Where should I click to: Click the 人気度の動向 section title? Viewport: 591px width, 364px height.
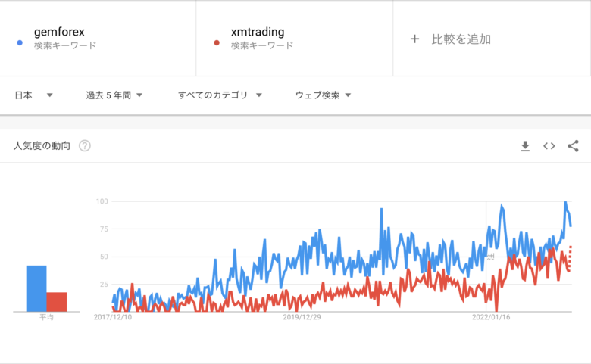42,145
